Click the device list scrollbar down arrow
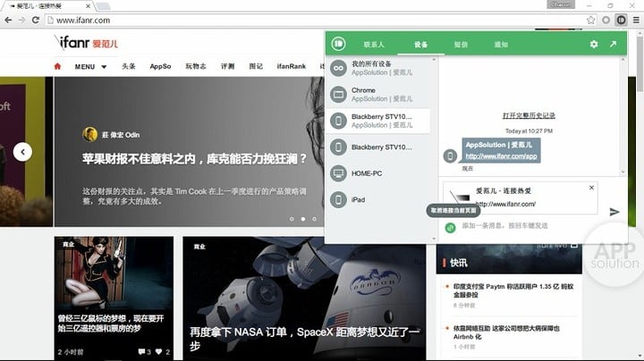The image size is (644, 361). point(434,239)
